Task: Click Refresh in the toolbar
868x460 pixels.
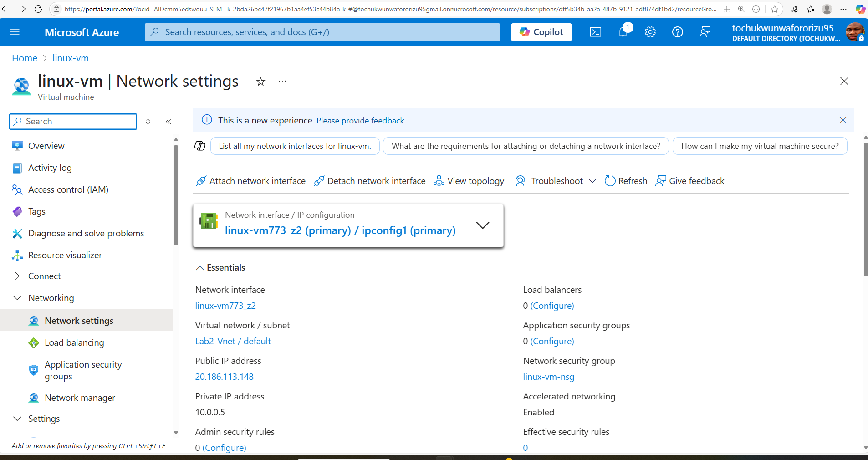Action: [x=626, y=181]
